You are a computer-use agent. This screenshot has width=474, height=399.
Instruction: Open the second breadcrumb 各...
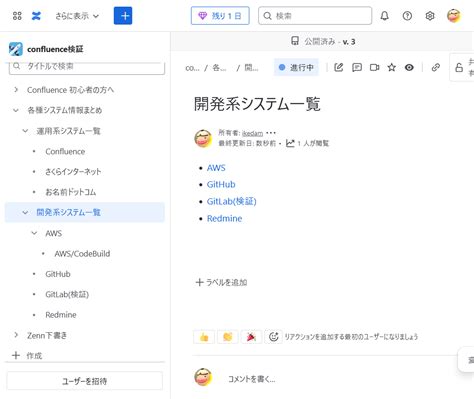pos(219,68)
